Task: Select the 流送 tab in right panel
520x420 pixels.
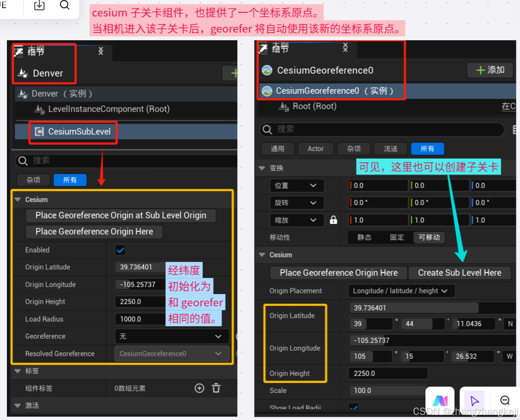Action: pyautogui.click(x=390, y=149)
